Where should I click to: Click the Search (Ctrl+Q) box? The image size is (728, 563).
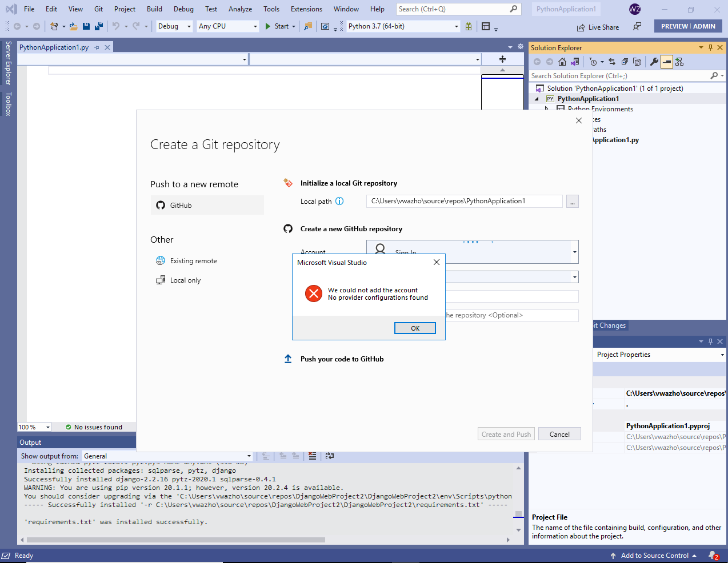[458, 9]
